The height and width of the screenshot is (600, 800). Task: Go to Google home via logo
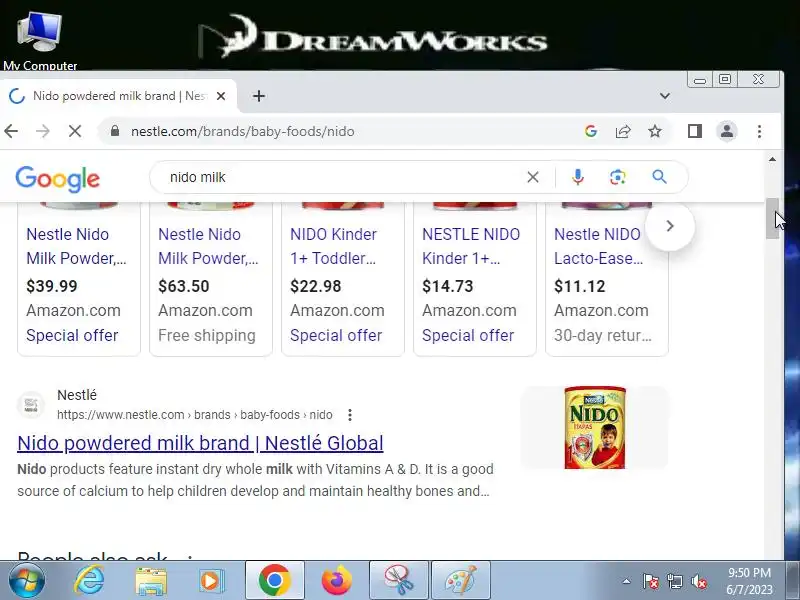click(58, 179)
